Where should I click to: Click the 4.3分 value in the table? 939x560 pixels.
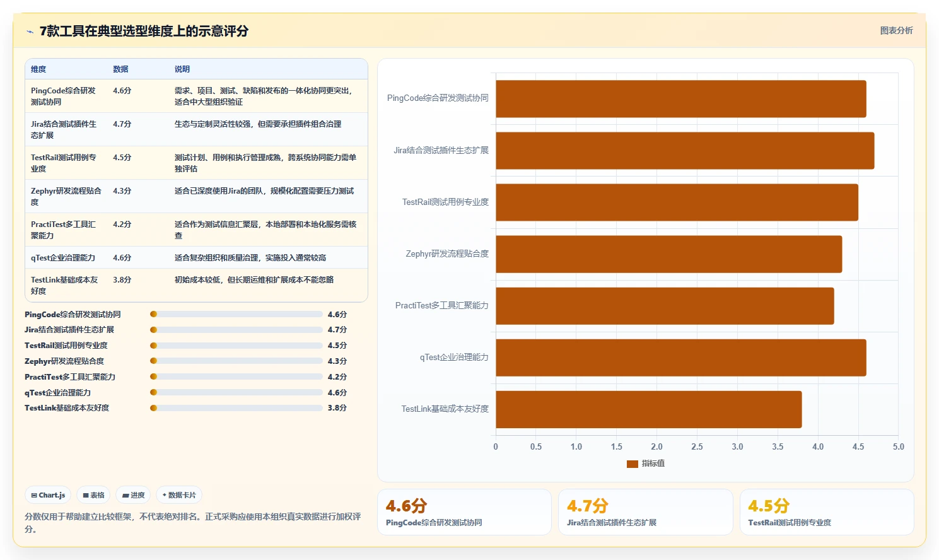pos(122,190)
